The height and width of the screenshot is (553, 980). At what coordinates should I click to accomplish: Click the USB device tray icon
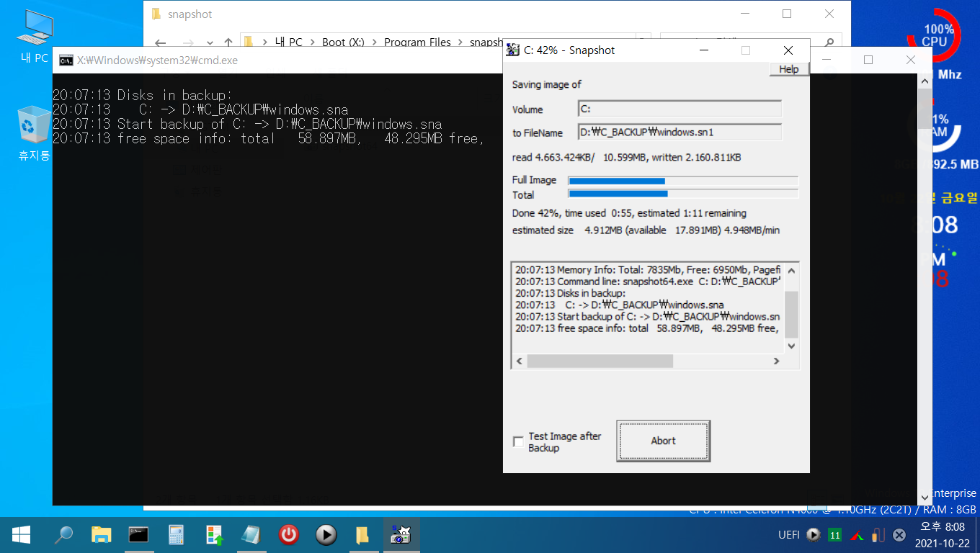[878, 535]
